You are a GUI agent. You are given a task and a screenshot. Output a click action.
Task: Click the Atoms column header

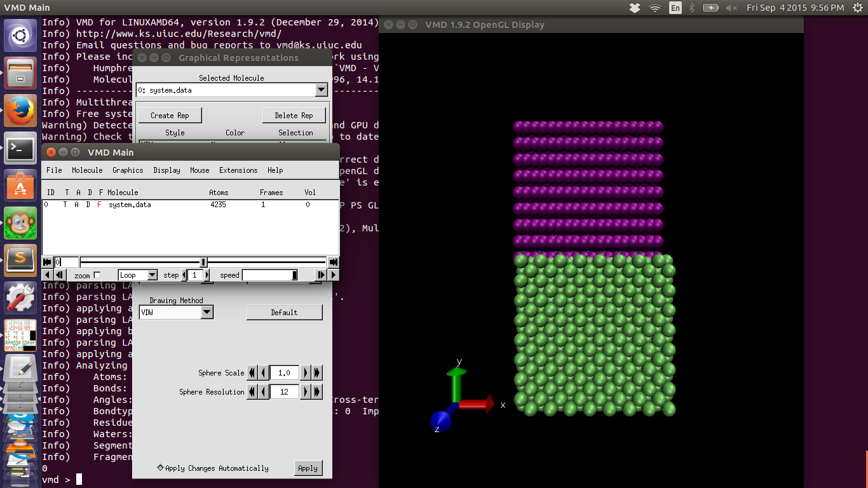[219, 192]
